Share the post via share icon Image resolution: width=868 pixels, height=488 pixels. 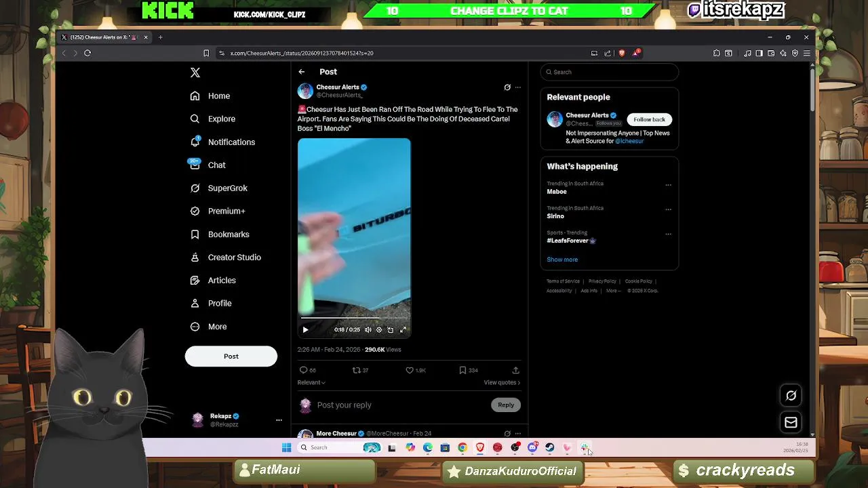pyautogui.click(x=515, y=370)
